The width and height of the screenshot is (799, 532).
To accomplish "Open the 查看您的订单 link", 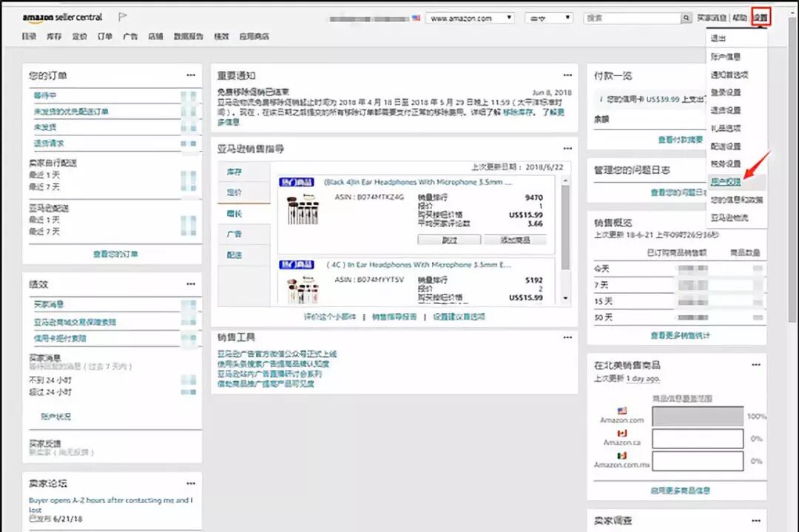I will click(x=115, y=254).
